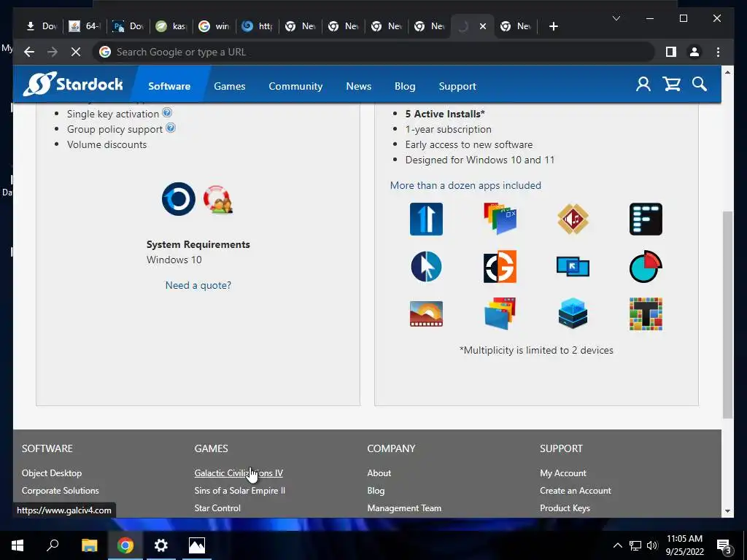Click the colorful stacked windows app icon
This screenshot has width=747, height=560.
pyautogui.click(x=500, y=219)
